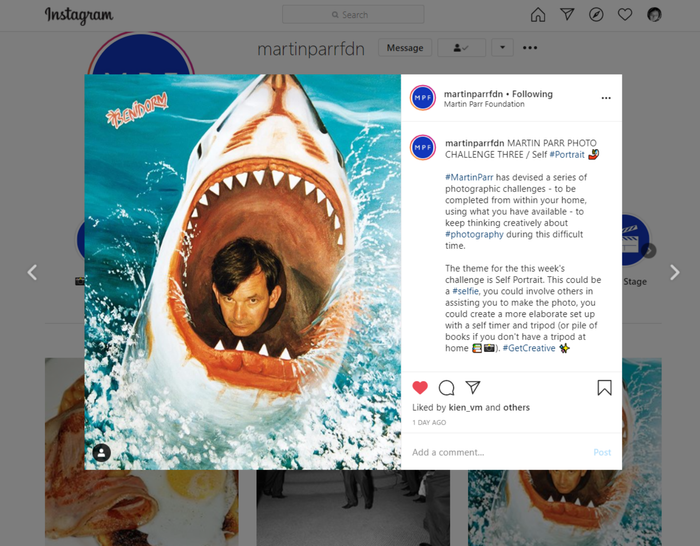The width and height of the screenshot is (700, 546).
Task: Open activity heart icon in top bar
Action: point(625,15)
